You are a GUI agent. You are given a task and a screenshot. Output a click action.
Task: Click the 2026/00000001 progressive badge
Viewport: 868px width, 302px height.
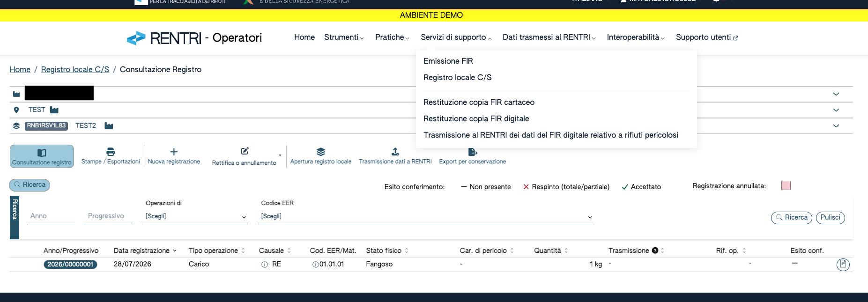pyautogui.click(x=70, y=265)
